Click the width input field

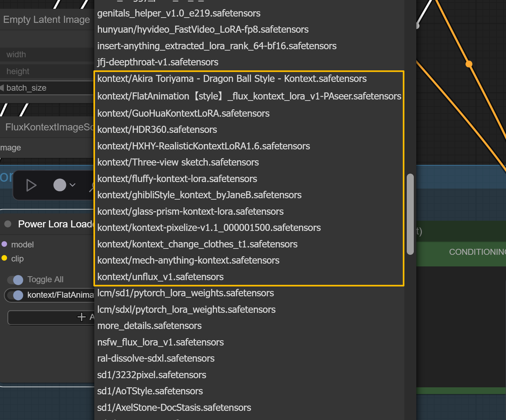[x=47, y=54]
